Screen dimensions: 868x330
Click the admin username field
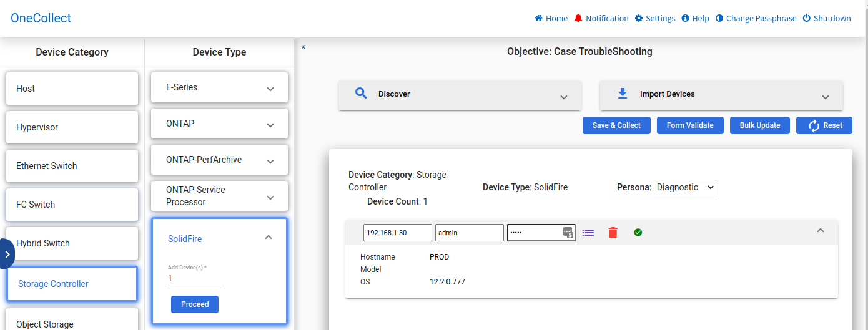(470, 233)
